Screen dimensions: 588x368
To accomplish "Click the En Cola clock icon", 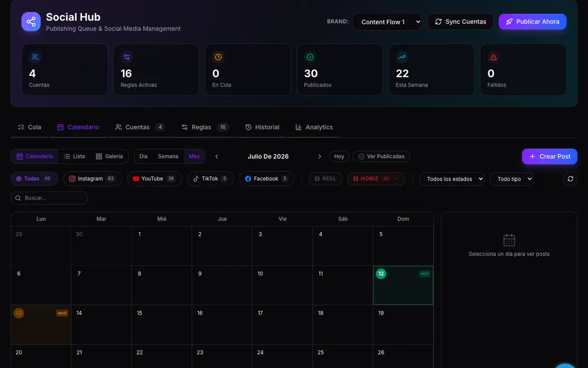I will coord(218,57).
